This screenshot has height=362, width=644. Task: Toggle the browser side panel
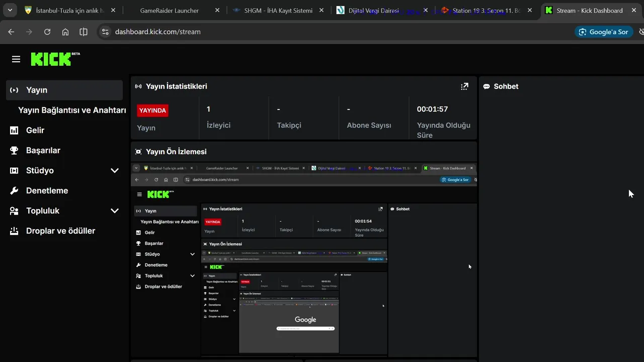pos(84,32)
